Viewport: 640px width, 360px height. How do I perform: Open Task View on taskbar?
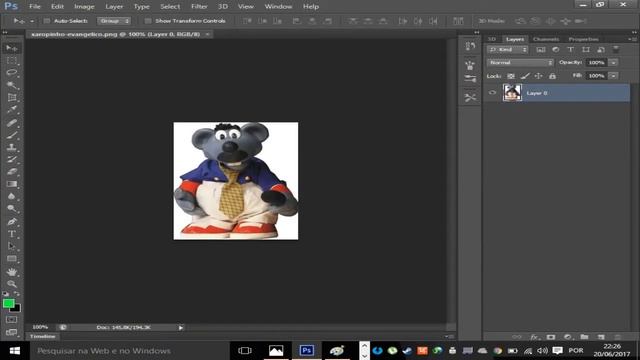click(x=245, y=351)
